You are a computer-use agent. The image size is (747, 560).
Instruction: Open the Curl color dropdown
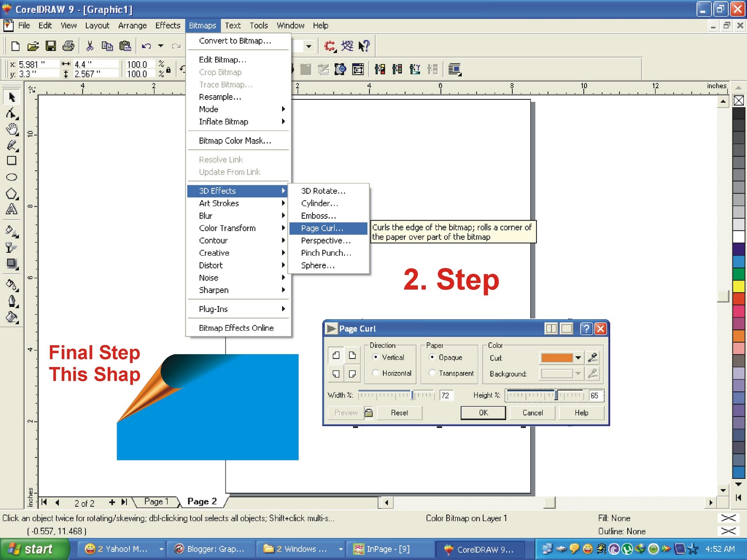(x=578, y=358)
